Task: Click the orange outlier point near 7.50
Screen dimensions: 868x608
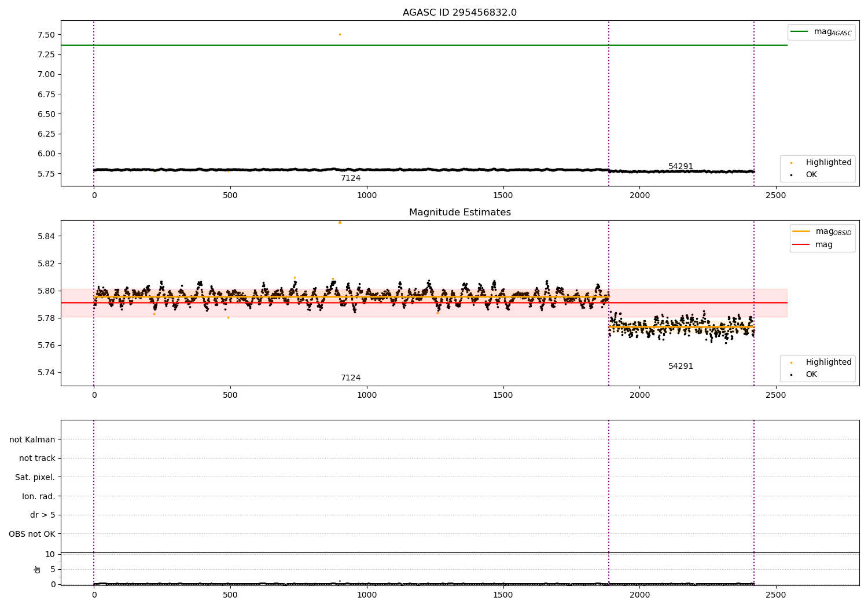Action: point(340,35)
